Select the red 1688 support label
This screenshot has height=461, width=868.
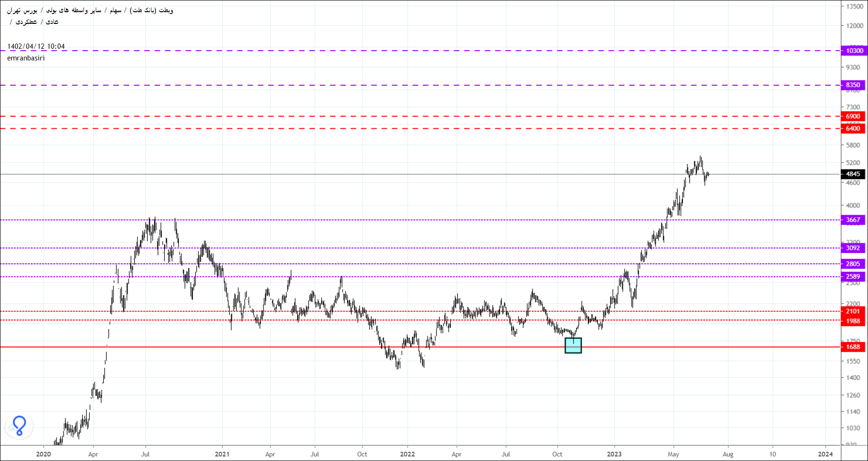853,347
